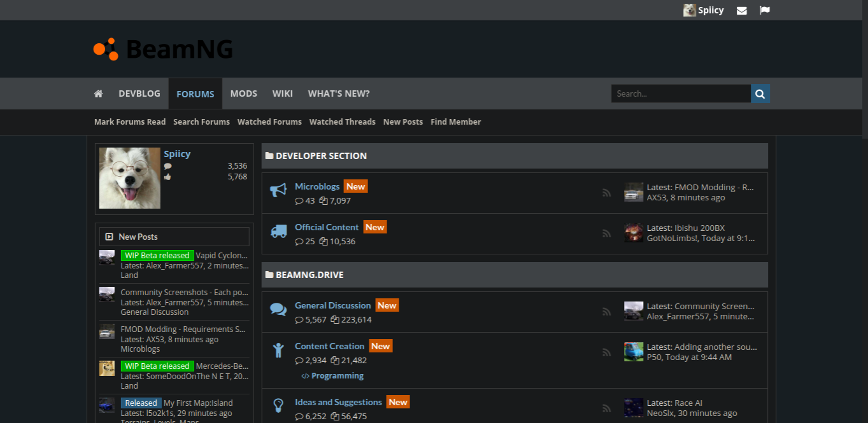868x423 pixels.
Task: Click Search Forums in sub-navigation
Action: (201, 122)
